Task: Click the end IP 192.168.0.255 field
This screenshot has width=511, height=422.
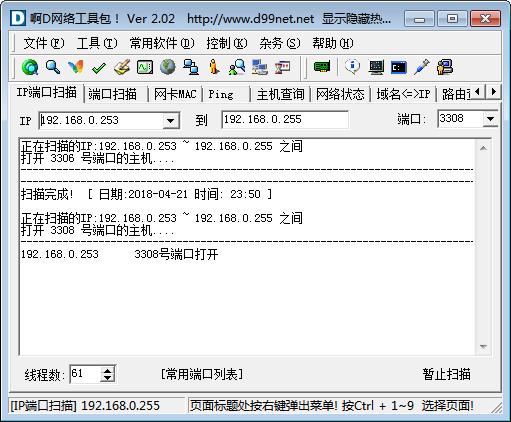Action: pos(285,120)
